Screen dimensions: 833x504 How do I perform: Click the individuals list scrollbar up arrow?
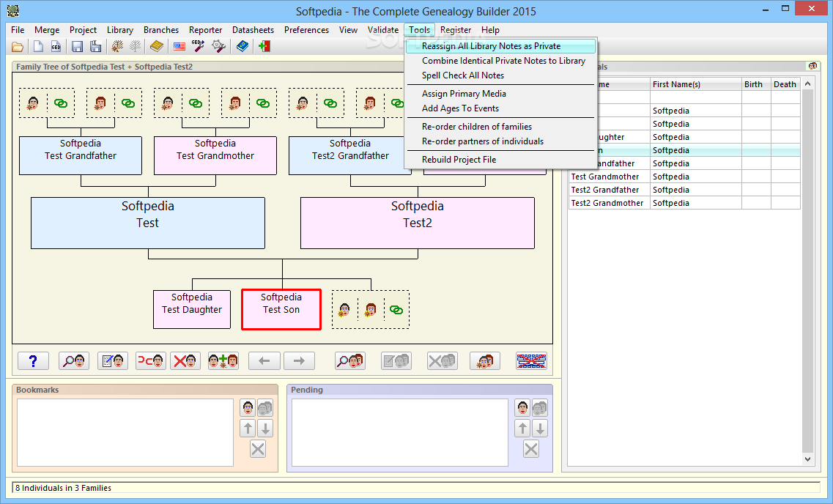[x=807, y=84]
